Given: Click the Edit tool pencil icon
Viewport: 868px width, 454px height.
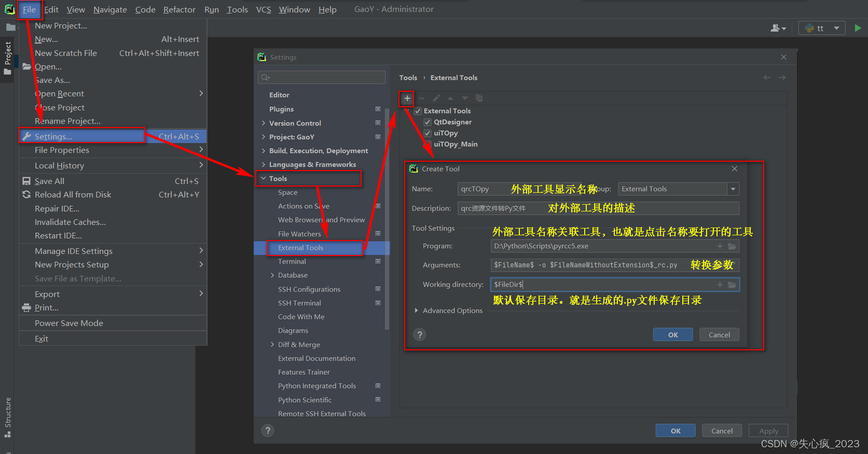Looking at the screenshot, I should pos(436,98).
